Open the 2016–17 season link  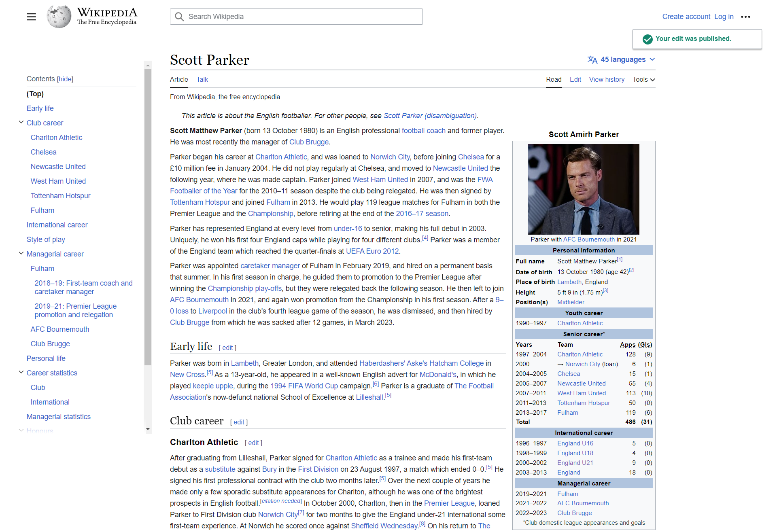422,214
